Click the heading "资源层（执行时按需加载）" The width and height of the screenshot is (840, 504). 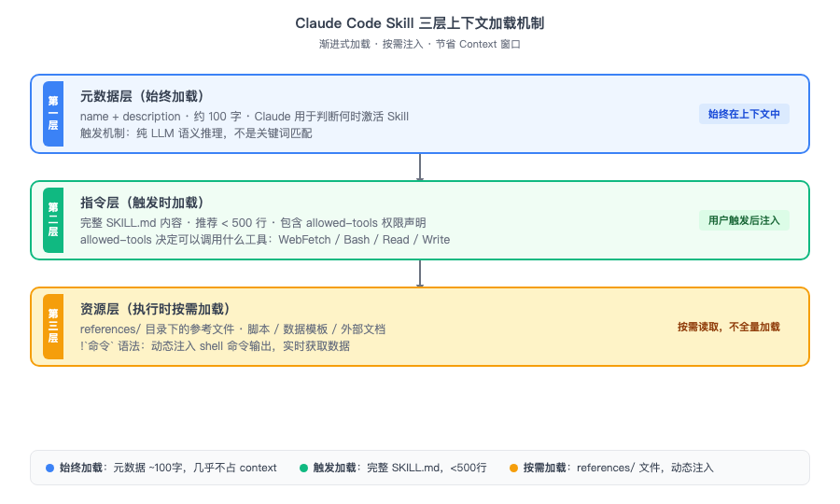click(x=155, y=309)
